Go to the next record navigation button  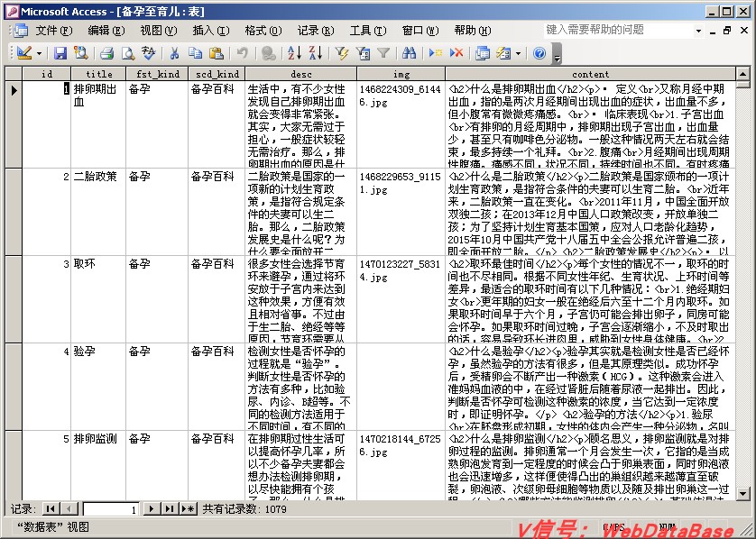[x=152, y=508]
